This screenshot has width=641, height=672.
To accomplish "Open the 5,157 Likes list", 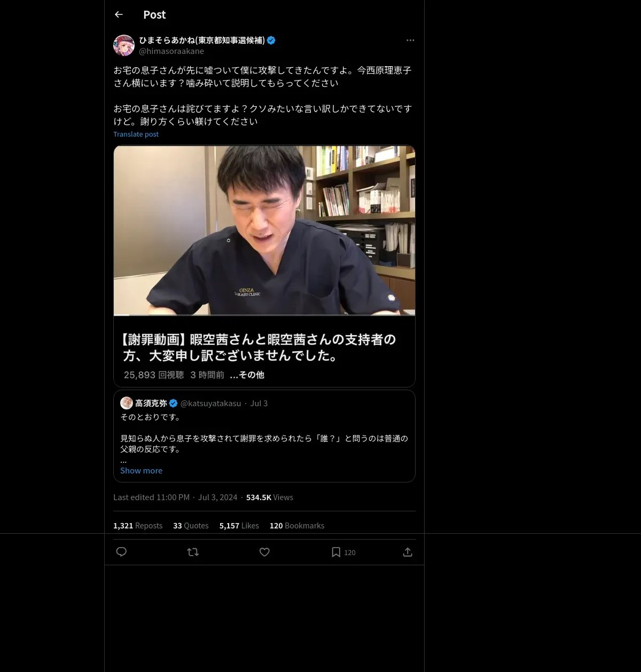I will click(x=239, y=526).
